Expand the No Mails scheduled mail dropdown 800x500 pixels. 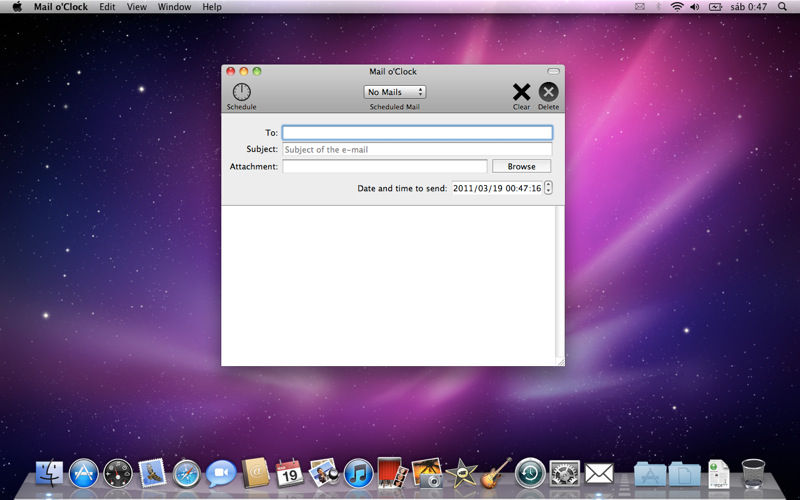coord(395,92)
